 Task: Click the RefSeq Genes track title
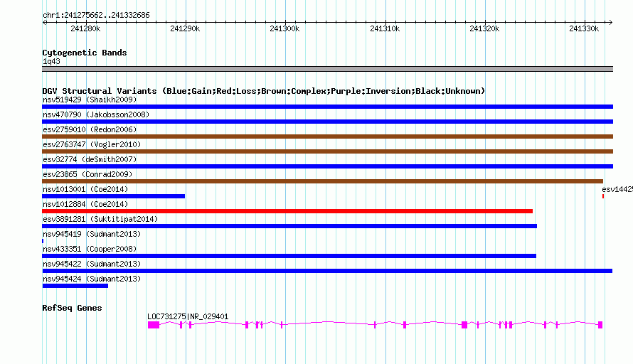coord(72,308)
